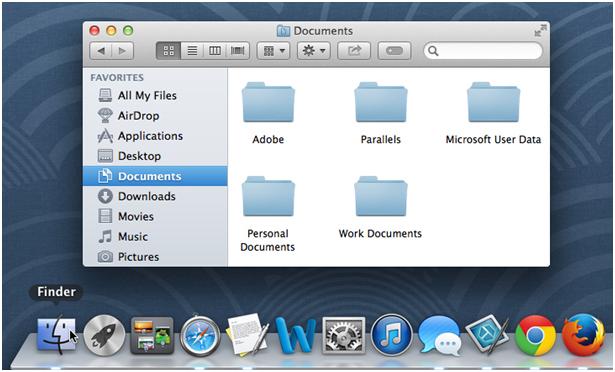This screenshot has height=372, width=615.
Task: Click the Edit Tags toolbar button
Action: 395,51
